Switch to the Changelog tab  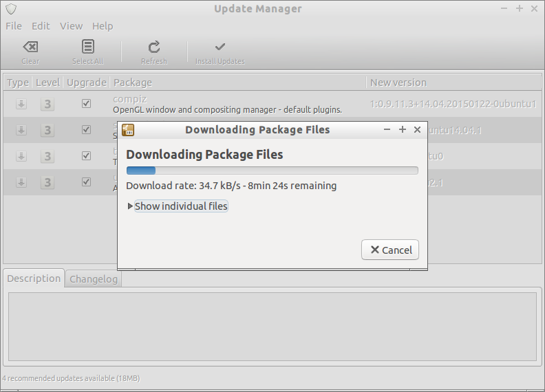pyautogui.click(x=94, y=279)
